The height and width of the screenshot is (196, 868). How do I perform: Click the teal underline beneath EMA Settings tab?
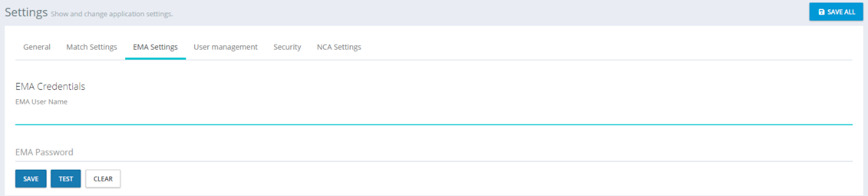click(x=155, y=59)
